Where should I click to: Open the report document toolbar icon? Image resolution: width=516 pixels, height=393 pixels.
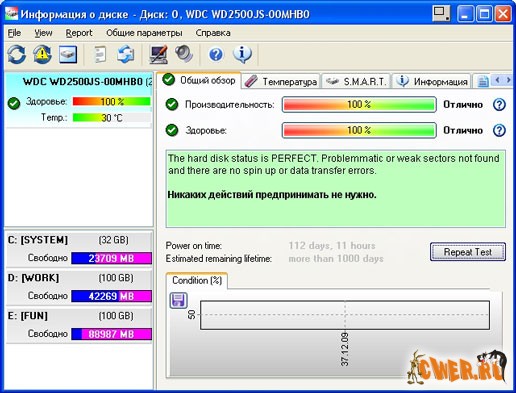coord(100,54)
